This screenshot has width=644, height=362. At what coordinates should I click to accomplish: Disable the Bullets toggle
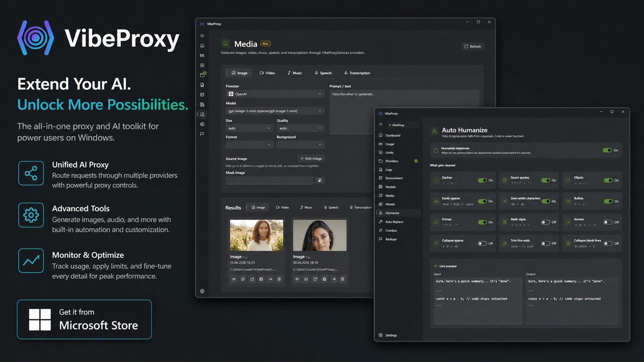click(x=608, y=201)
